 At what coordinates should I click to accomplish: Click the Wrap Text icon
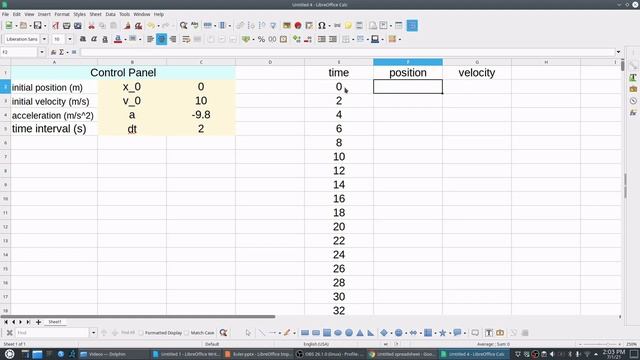[186, 39]
